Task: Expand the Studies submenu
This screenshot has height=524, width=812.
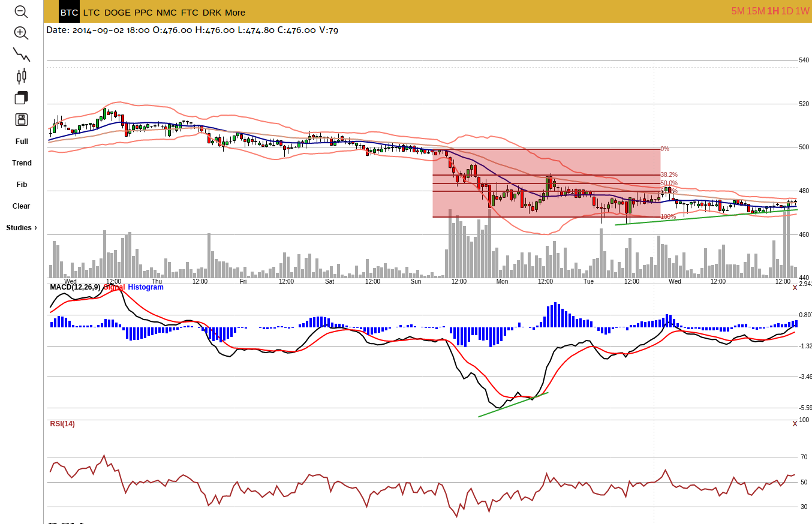Action: point(22,228)
